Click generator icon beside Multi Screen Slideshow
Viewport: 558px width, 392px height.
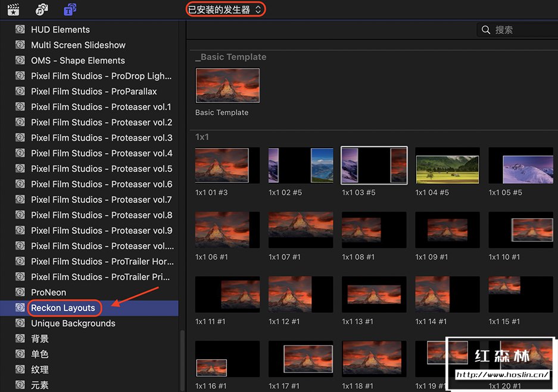pos(20,45)
